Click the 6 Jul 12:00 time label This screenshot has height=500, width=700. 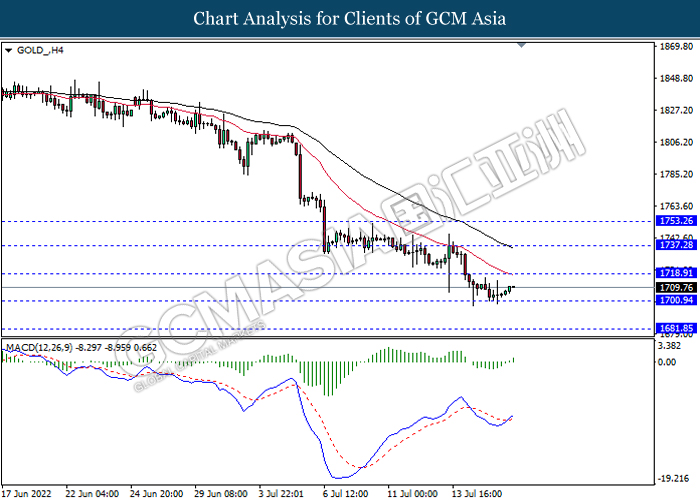(x=346, y=494)
